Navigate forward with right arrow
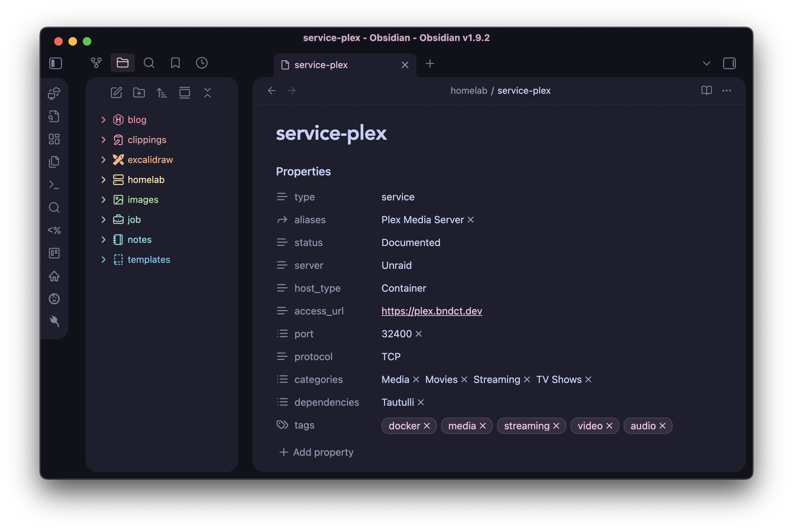 tap(292, 91)
